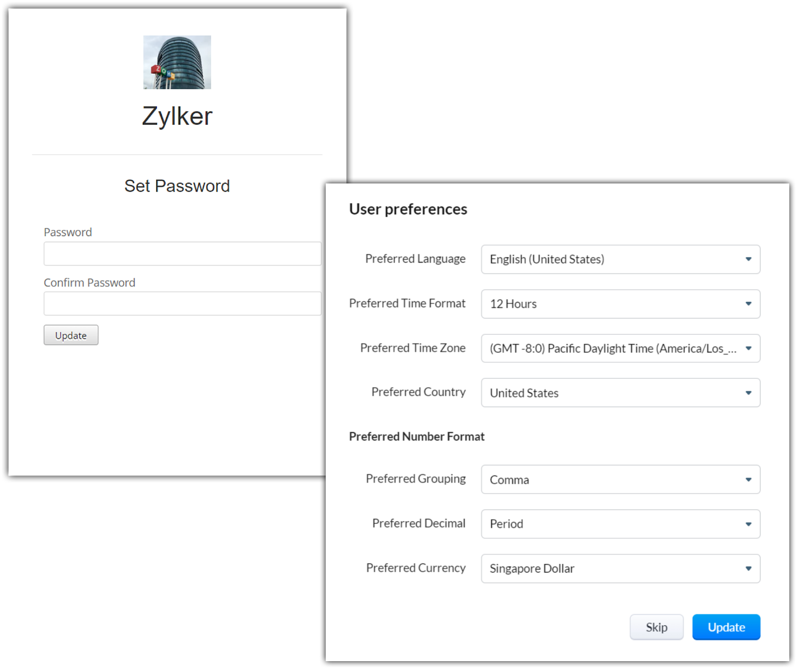Image resolution: width=798 pixels, height=672 pixels.
Task: Open the Preferred Country dropdown
Action: pos(620,393)
